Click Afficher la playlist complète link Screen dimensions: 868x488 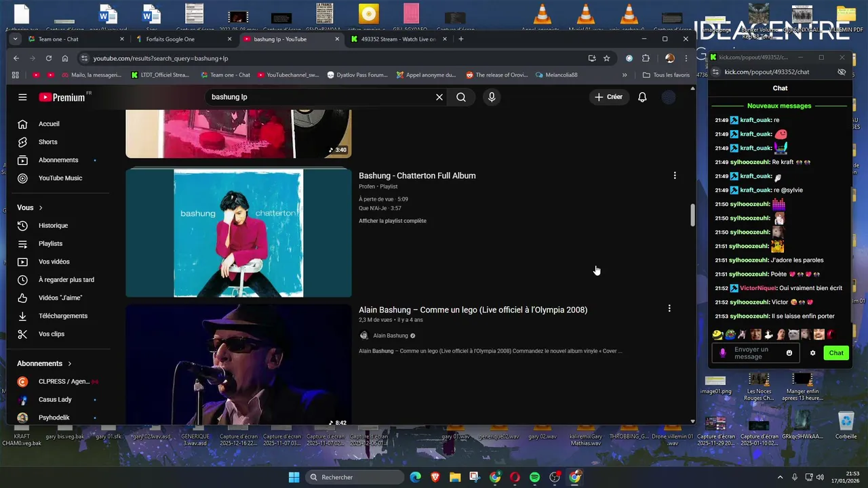coord(393,221)
